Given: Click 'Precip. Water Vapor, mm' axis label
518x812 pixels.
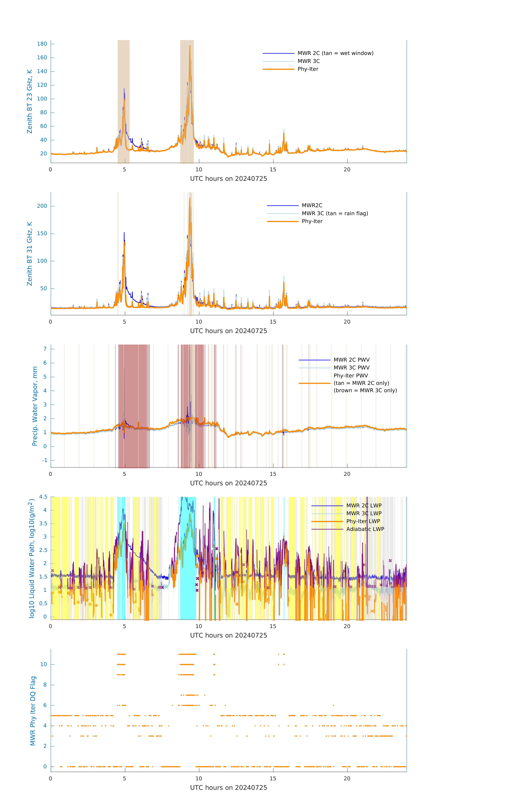Looking at the screenshot, I should click(x=35, y=406).
